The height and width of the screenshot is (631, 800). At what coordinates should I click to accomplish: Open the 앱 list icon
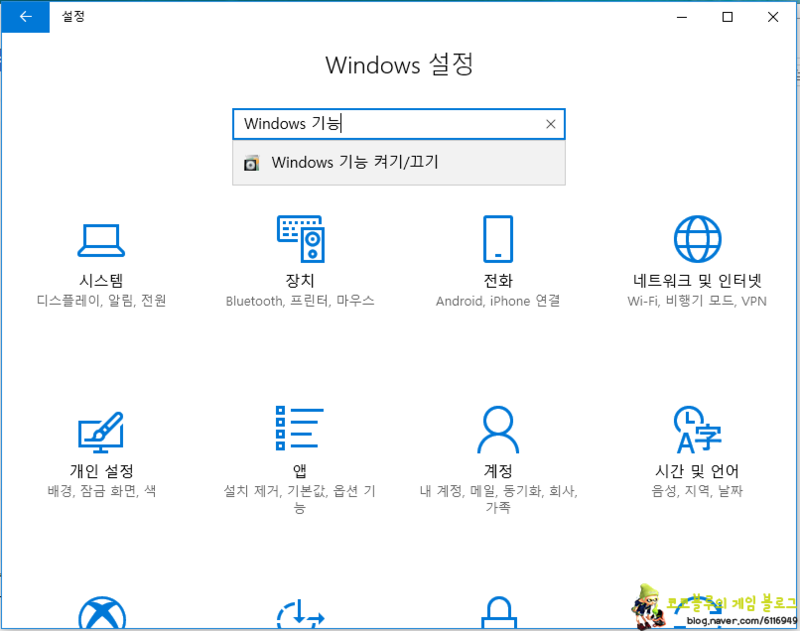pyautogui.click(x=299, y=428)
